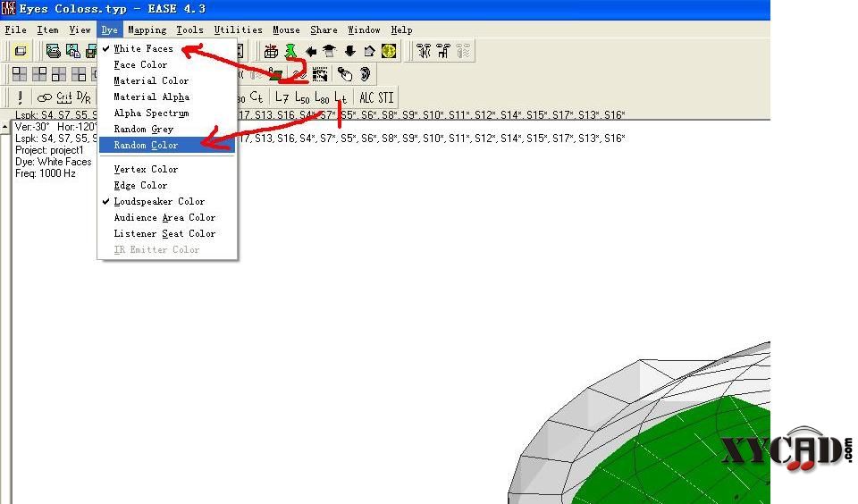The image size is (858, 504).
Task: Click the 'Dye: White Faces' info text
Action: pyautogui.click(x=53, y=162)
